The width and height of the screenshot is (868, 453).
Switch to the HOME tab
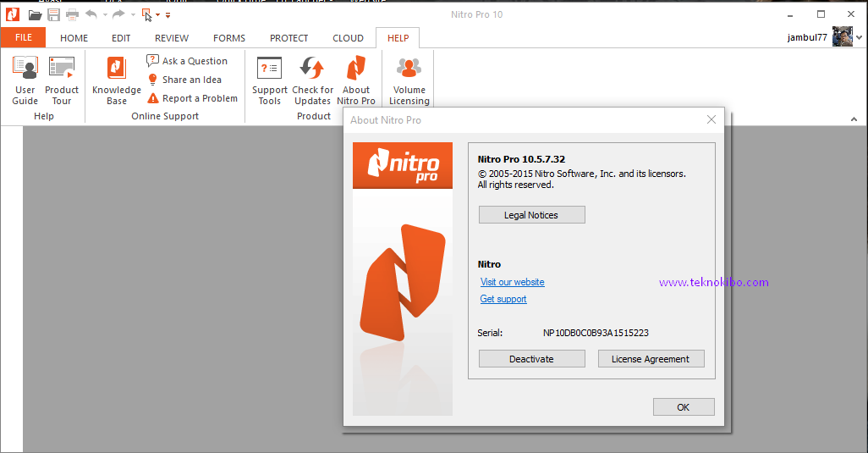coord(74,38)
